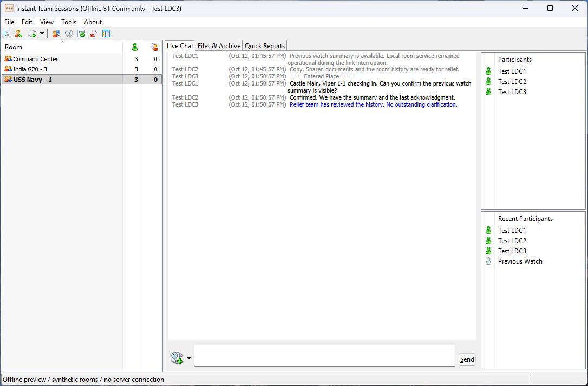This screenshot has height=386, width=588.
Task: Select the India G20 - 3 room
Action: tap(82, 69)
